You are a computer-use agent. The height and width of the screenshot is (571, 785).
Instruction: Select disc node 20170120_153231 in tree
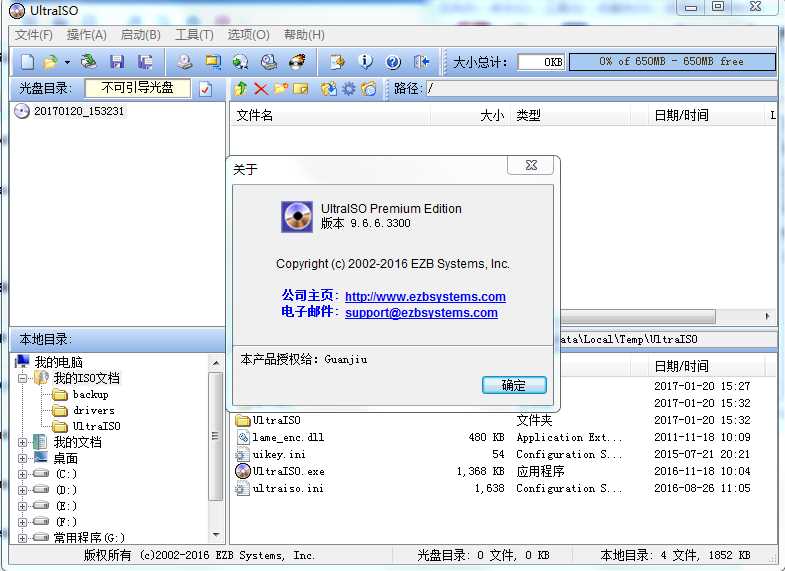click(x=79, y=111)
